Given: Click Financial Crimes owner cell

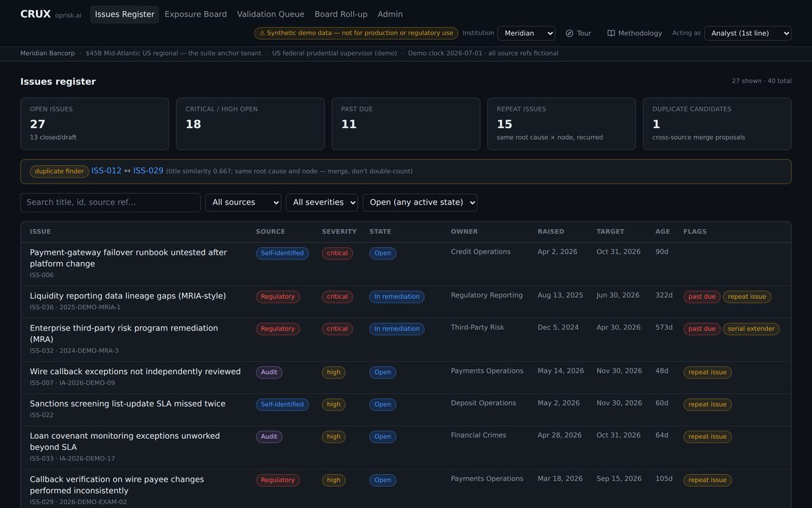Looking at the screenshot, I should 479,436.
